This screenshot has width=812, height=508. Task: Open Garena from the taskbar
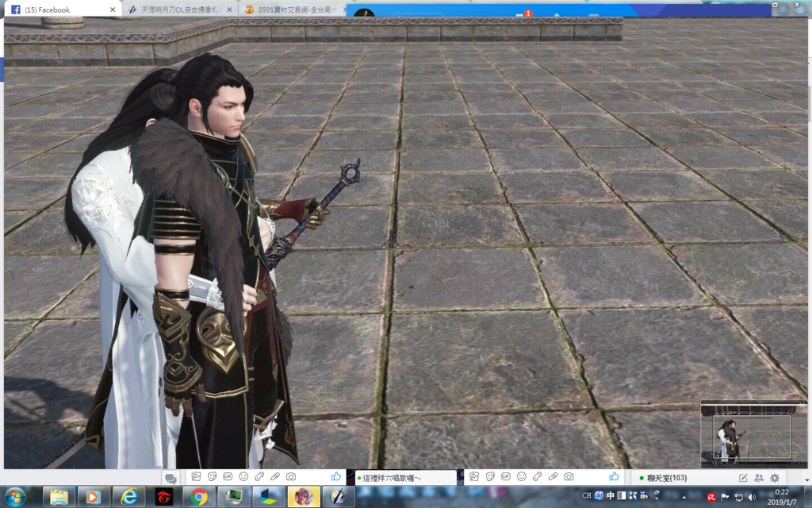pyautogui.click(x=163, y=497)
